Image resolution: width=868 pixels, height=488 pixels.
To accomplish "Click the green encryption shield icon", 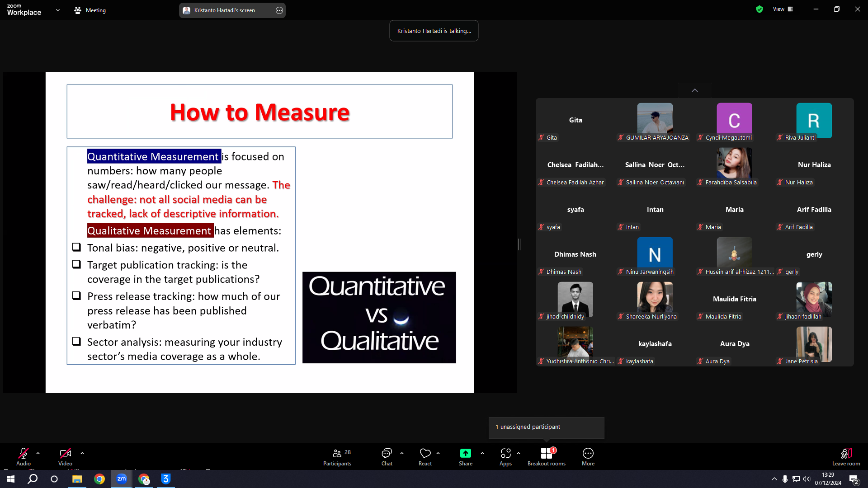I will [x=759, y=9].
